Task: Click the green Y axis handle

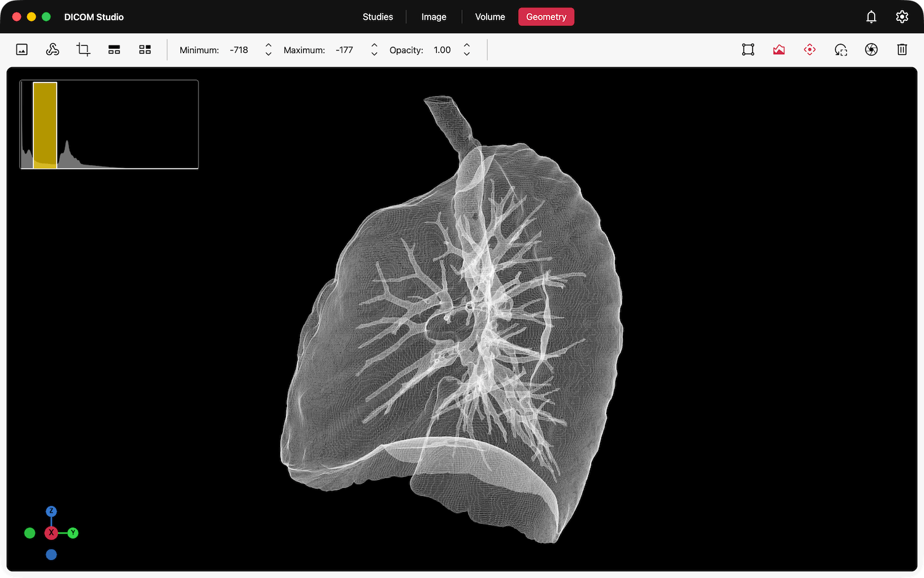Action: click(x=73, y=533)
